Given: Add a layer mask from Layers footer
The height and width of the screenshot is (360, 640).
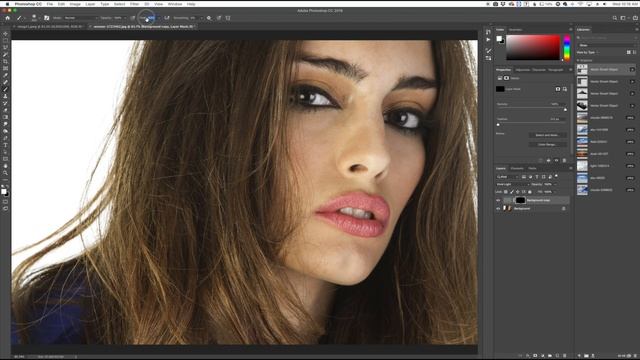Looking at the screenshot, I should point(535,356).
